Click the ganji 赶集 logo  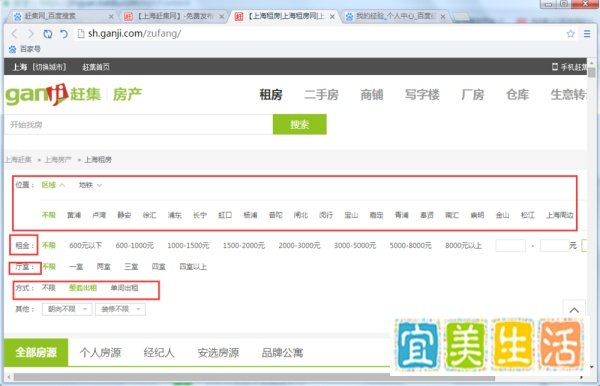pos(54,94)
